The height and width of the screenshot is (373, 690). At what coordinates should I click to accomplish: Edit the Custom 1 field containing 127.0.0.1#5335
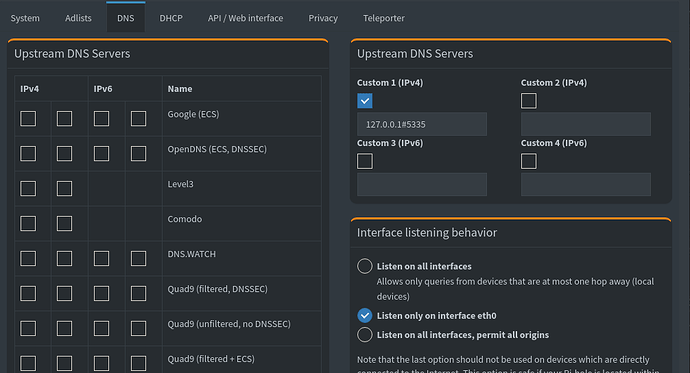[422, 124]
